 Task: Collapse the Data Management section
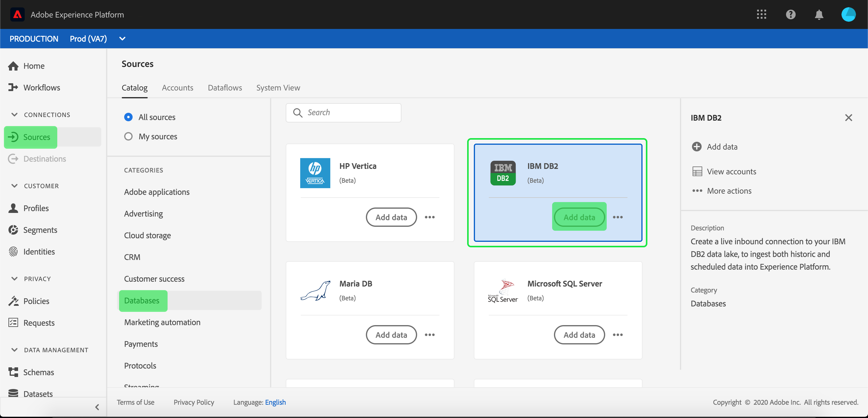click(x=14, y=350)
